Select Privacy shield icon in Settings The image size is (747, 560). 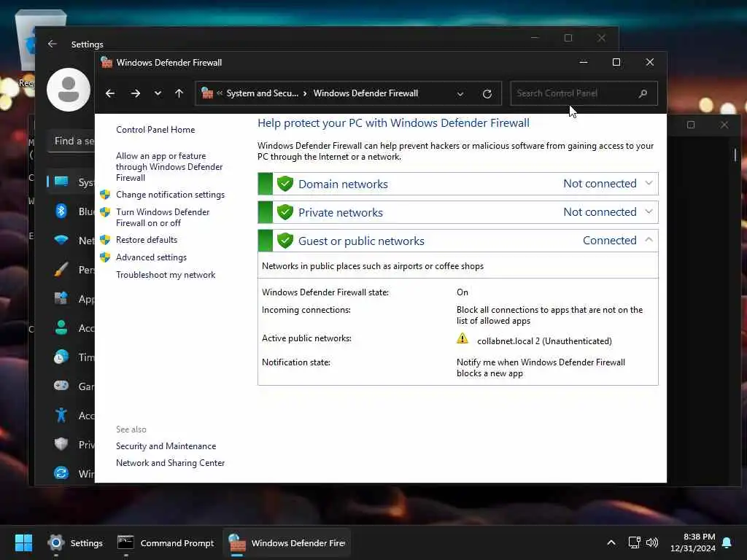click(x=61, y=444)
